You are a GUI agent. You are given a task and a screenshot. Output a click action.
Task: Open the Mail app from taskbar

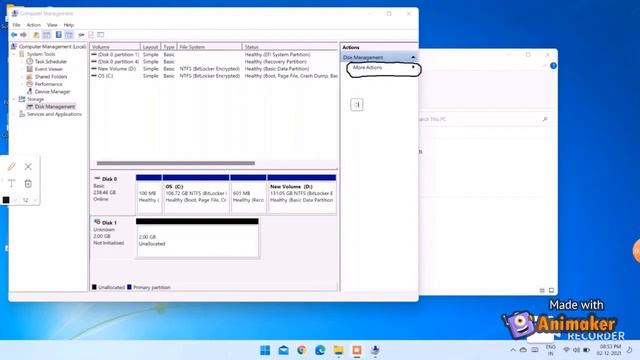click(283, 350)
